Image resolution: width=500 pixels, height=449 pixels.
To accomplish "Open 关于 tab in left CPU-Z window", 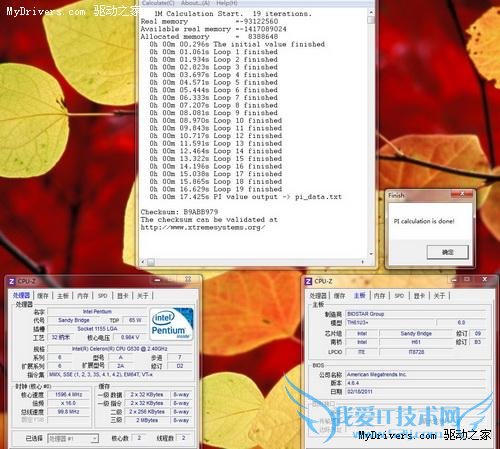I will point(143,295).
